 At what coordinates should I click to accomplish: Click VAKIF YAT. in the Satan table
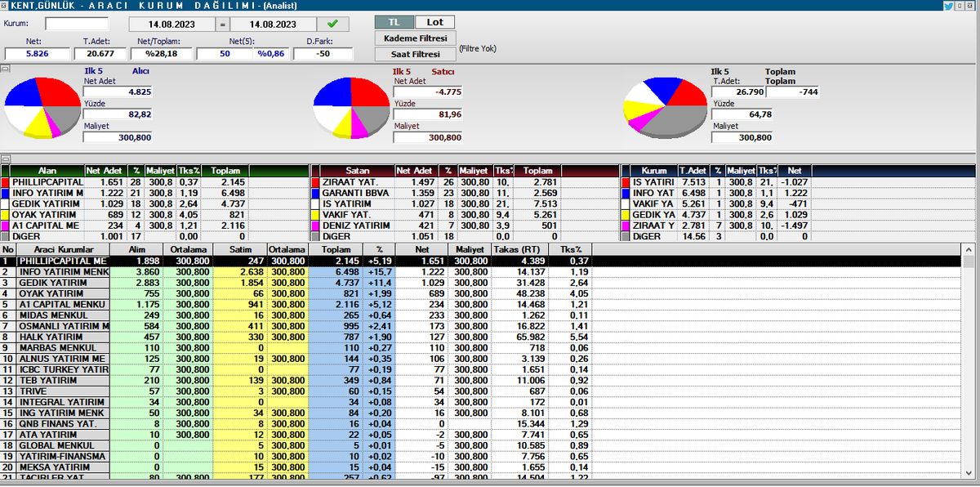(345, 214)
